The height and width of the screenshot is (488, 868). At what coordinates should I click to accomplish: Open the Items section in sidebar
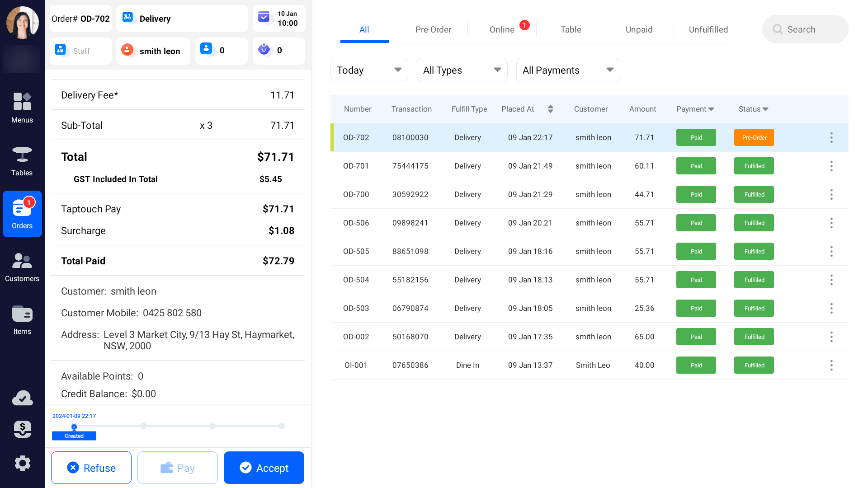tap(22, 319)
